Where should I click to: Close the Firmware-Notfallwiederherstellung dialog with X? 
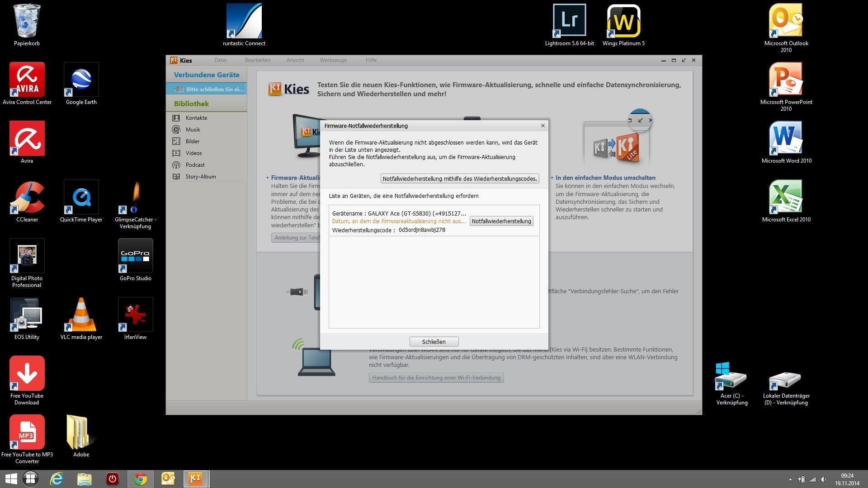click(x=542, y=126)
